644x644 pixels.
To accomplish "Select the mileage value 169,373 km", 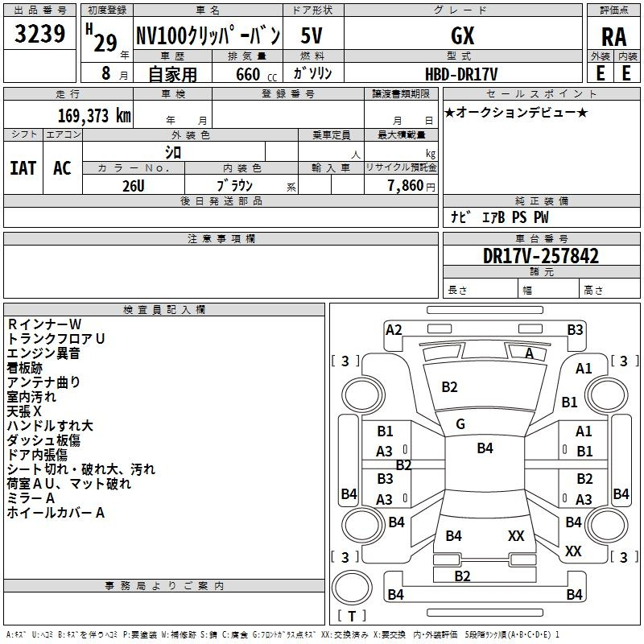I will [94, 115].
